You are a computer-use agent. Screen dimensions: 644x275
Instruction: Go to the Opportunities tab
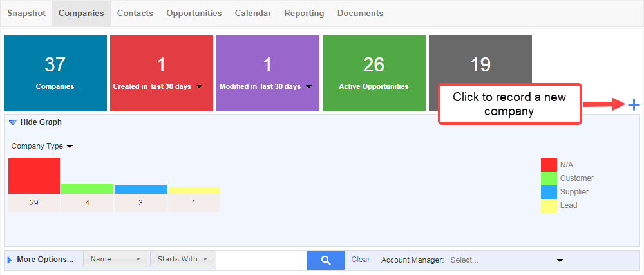194,13
